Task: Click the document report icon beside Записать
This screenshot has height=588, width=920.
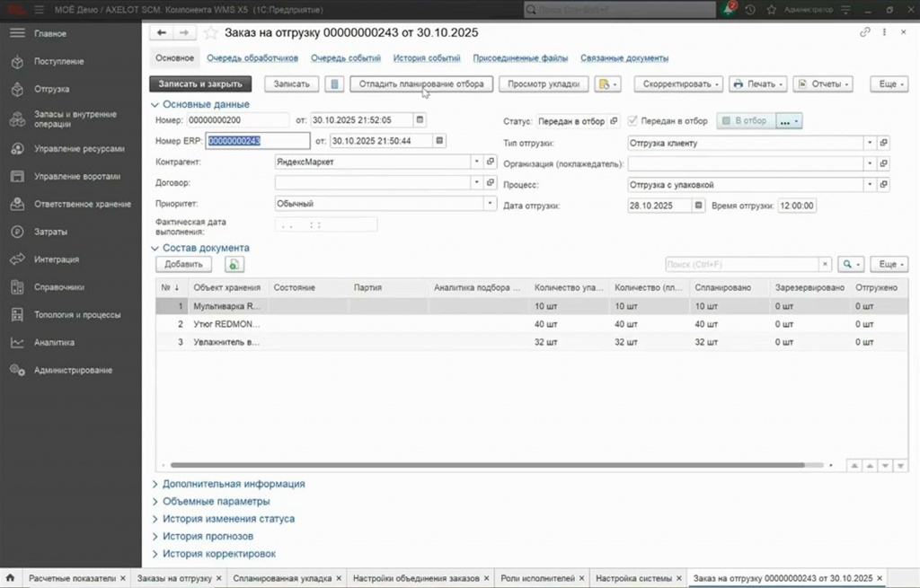Action: coord(334,83)
